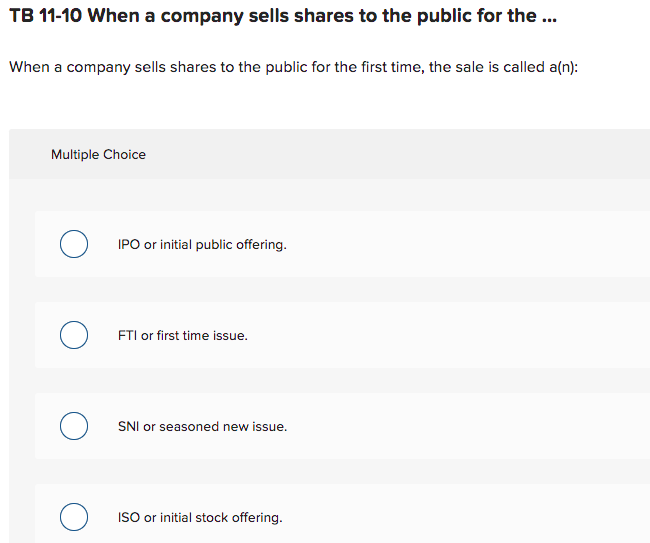Click the Multiple Choice section label
The image size is (650, 543).
98,154
